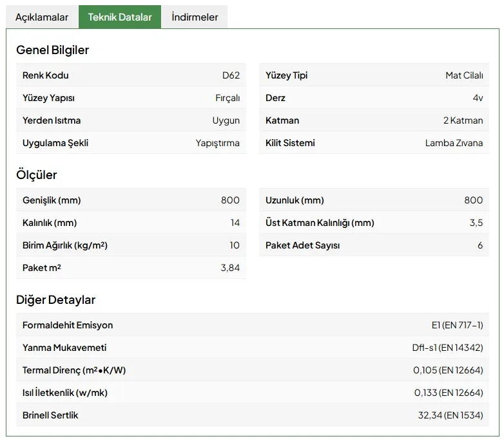Select the Genişlik (mm) label

coord(52,200)
